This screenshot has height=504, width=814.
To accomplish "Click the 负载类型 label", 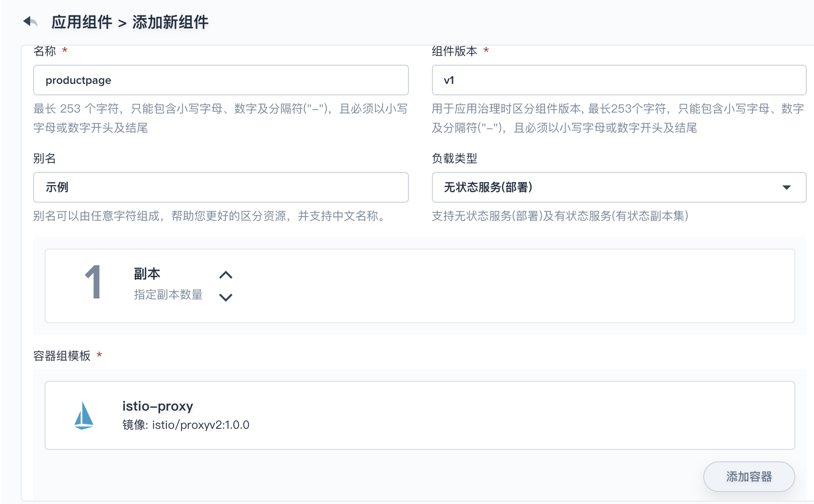I will point(454,159).
